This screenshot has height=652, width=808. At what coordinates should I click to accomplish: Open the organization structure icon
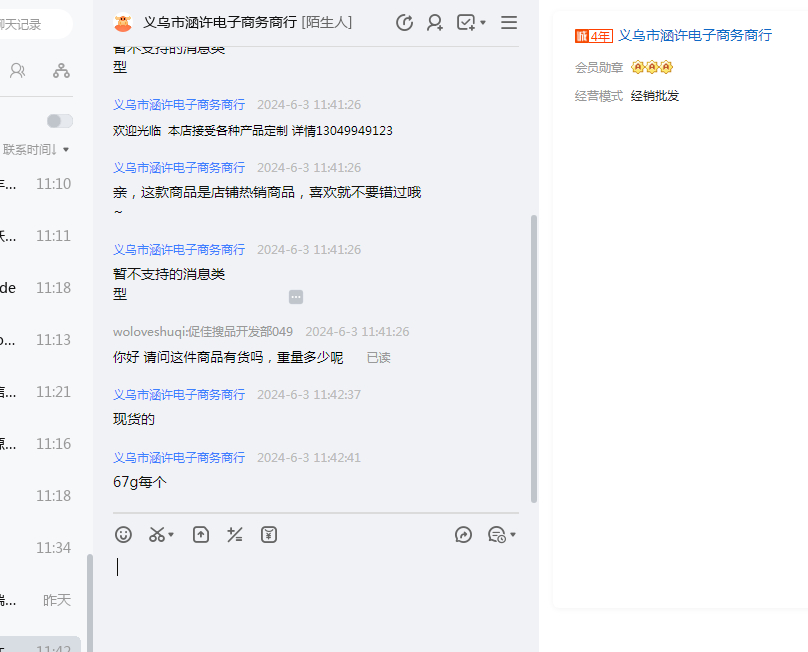click(x=61, y=70)
